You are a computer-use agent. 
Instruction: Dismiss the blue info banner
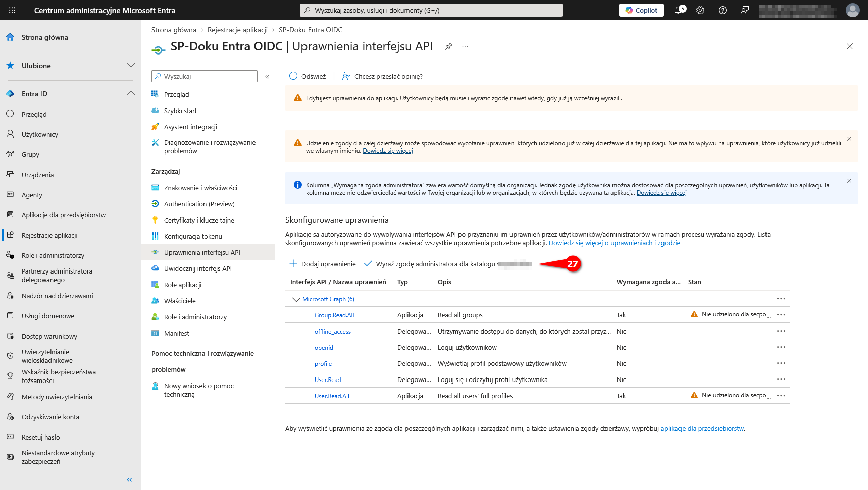click(849, 181)
